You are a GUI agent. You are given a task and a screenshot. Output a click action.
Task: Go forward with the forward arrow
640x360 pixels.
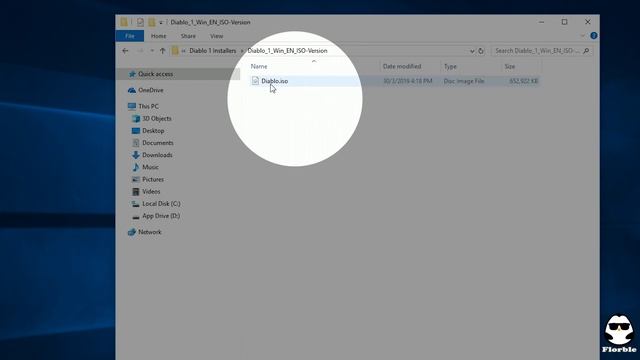(x=140, y=51)
